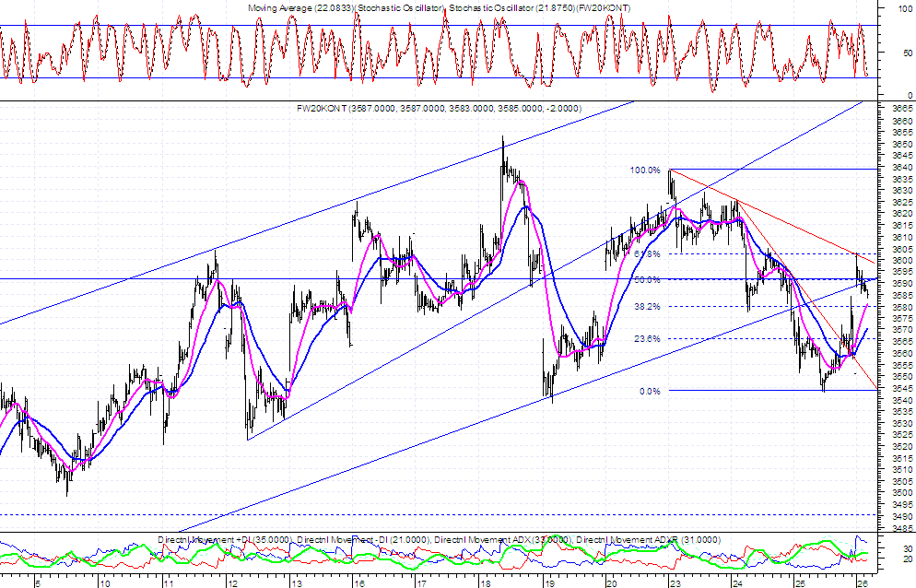The image size is (916, 588).
Task: Select the 50.0% Fibonacci retracement label
Action: coord(647,280)
